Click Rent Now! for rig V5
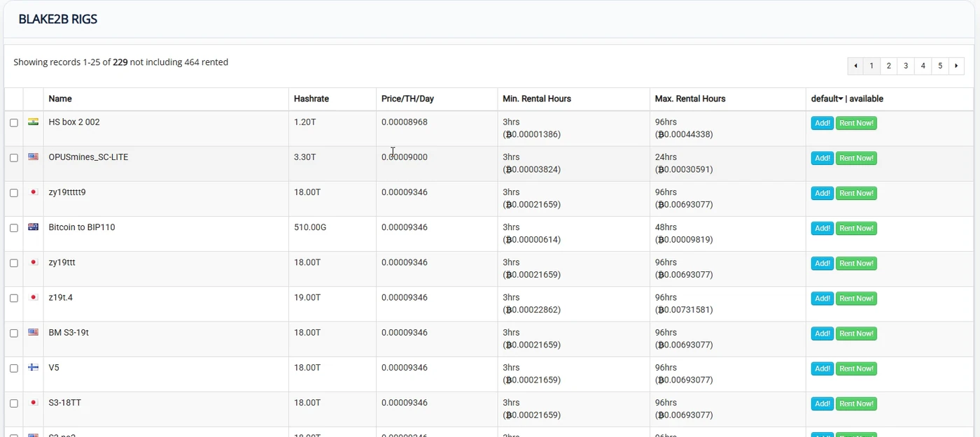 [x=856, y=368]
